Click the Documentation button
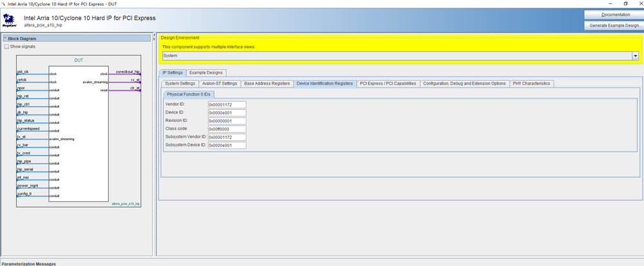The width and height of the screenshot is (644, 266). 615,15
